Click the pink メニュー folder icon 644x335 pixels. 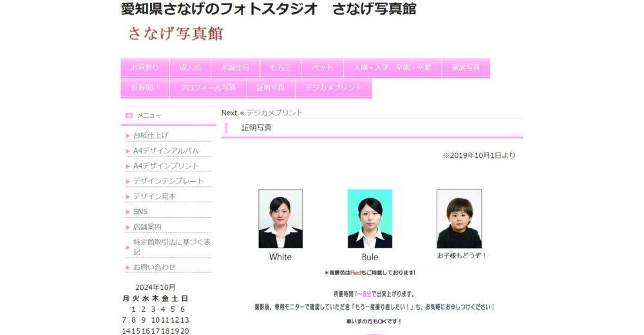(x=129, y=115)
